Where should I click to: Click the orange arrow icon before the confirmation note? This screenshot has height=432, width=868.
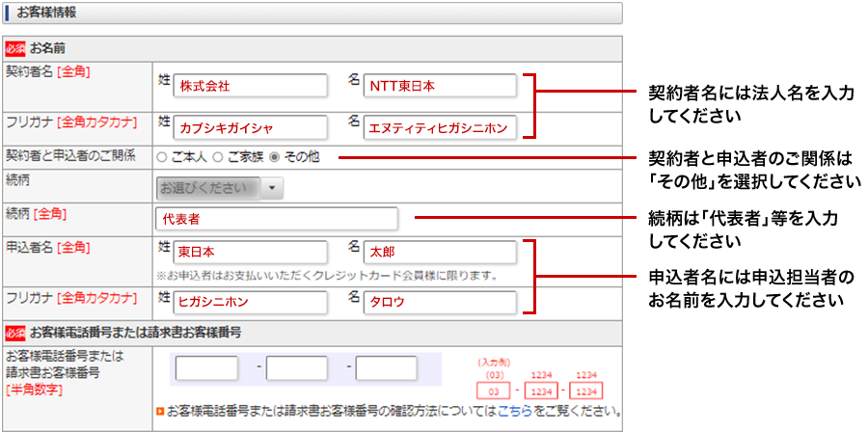[160, 412]
